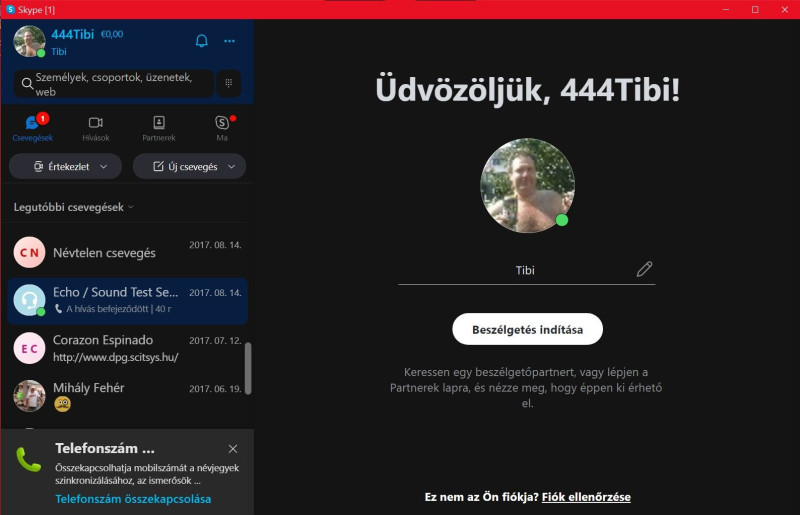800x515 pixels.
Task: Click the Beszélgetés indítása button
Action: click(528, 329)
